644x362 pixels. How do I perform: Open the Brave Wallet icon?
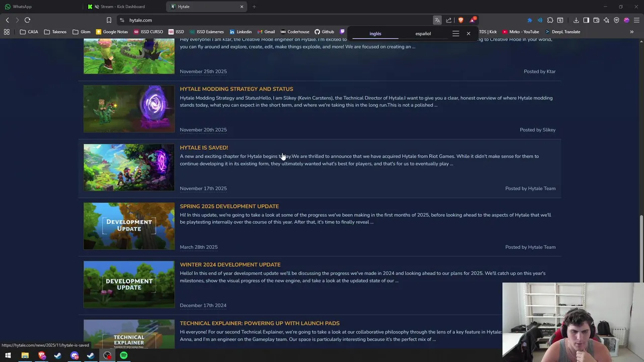[596, 20]
